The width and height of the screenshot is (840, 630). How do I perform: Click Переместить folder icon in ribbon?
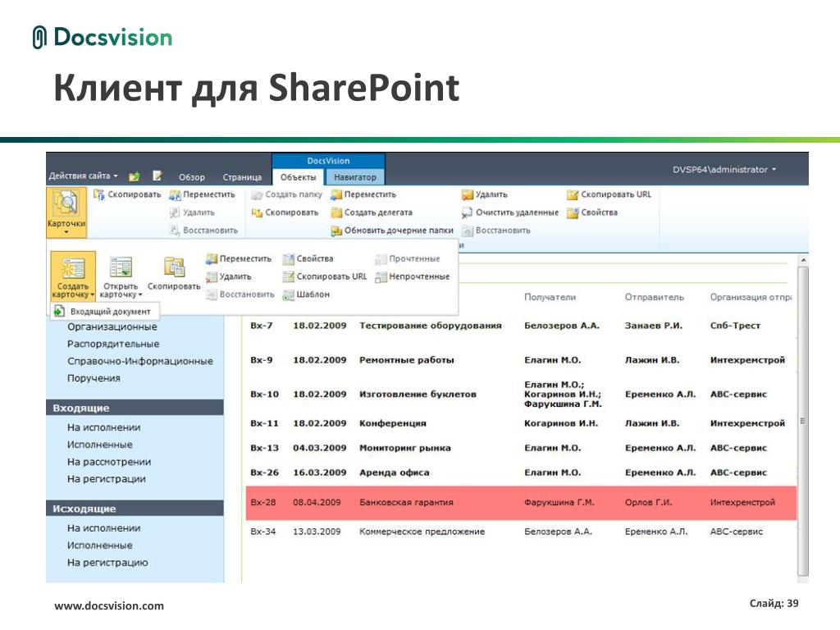click(x=336, y=194)
